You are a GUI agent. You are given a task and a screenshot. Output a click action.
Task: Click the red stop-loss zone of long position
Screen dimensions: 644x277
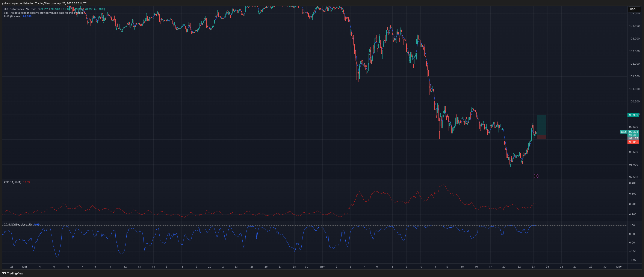(541, 137)
